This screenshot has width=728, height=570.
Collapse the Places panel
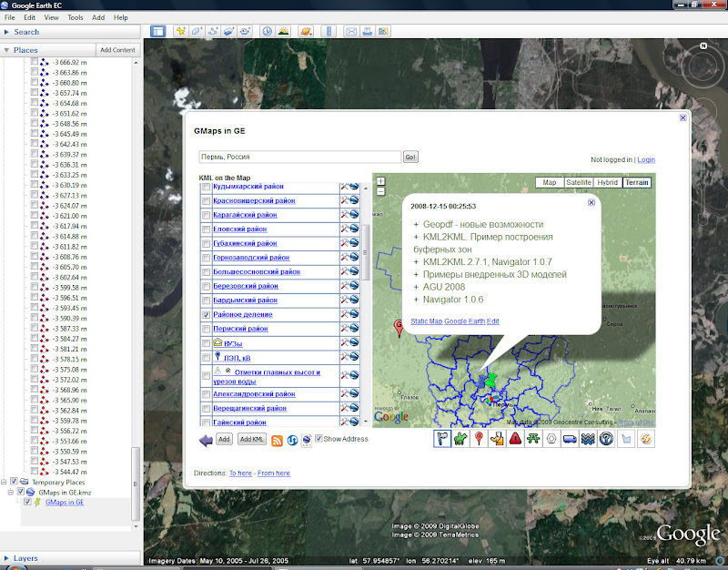(6, 50)
